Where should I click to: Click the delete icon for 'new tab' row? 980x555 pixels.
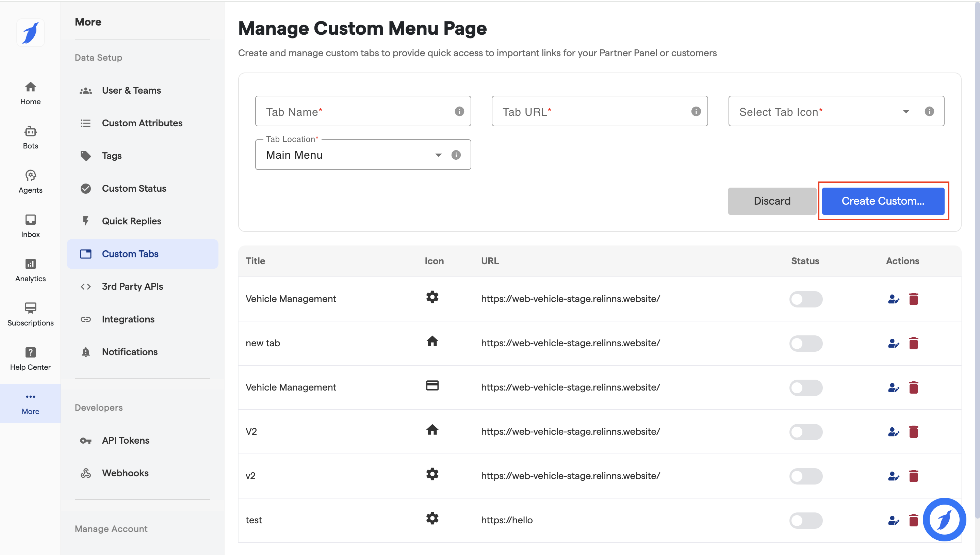[x=913, y=343]
